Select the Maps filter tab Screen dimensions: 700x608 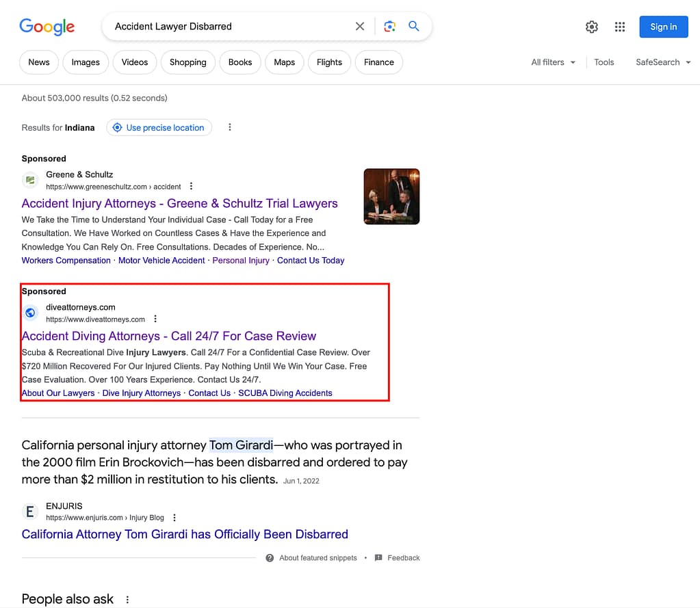tap(285, 62)
